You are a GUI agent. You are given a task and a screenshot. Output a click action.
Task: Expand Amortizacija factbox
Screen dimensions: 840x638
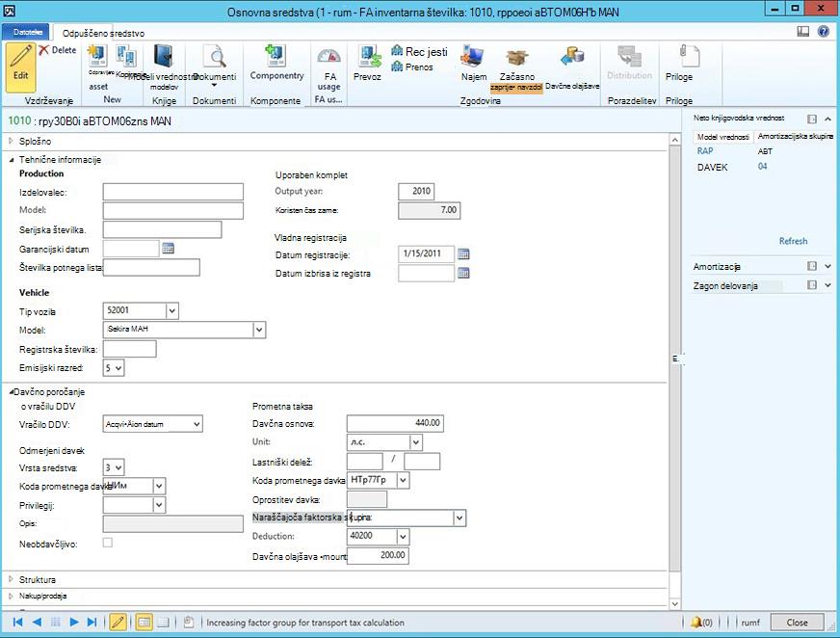pyautogui.click(x=827, y=266)
